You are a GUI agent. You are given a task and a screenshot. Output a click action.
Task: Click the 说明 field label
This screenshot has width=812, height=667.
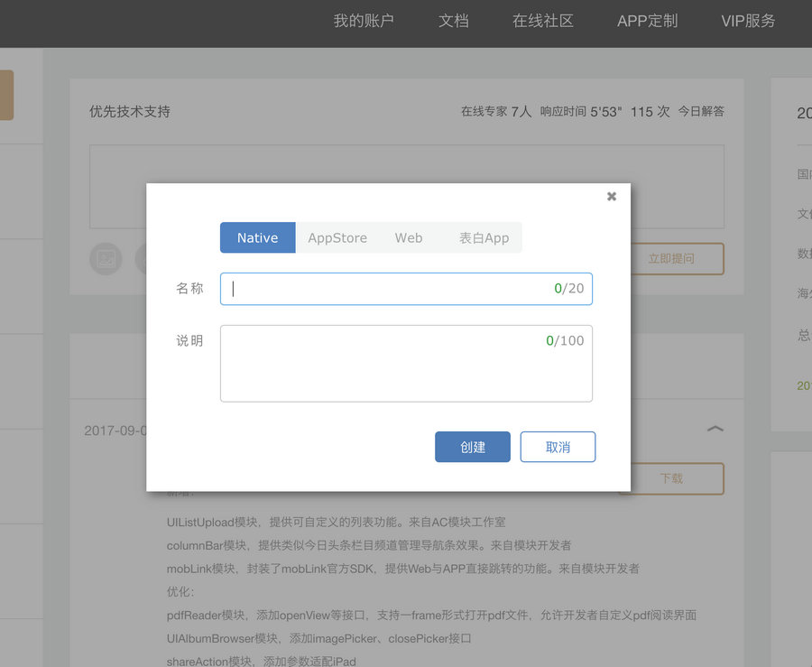click(189, 341)
